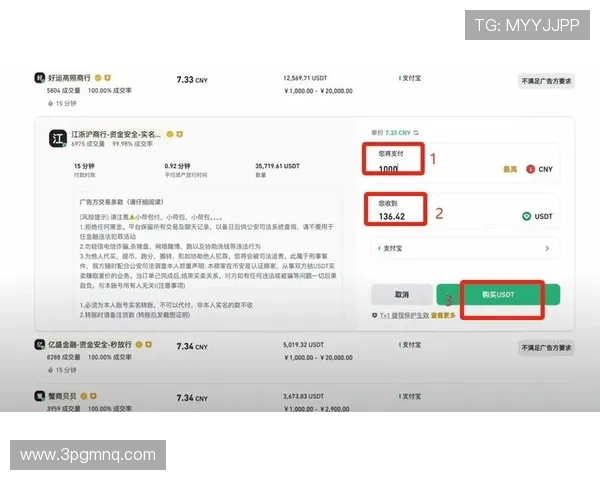The width and height of the screenshot is (600, 480).
Task: Click the 好运高照商行 merchant avatar
Action: [40, 78]
